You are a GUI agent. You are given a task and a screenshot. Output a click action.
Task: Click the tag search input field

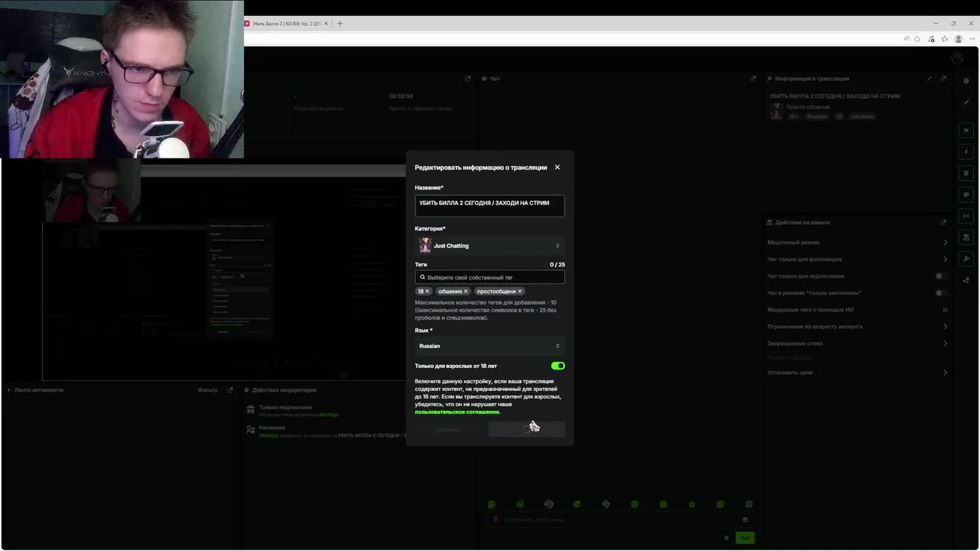490,277
